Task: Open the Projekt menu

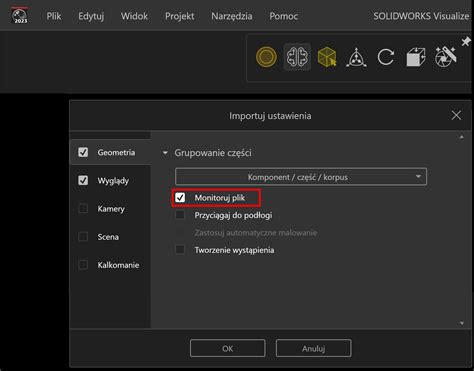Action: pyautogui.click(x=179, y=16)
